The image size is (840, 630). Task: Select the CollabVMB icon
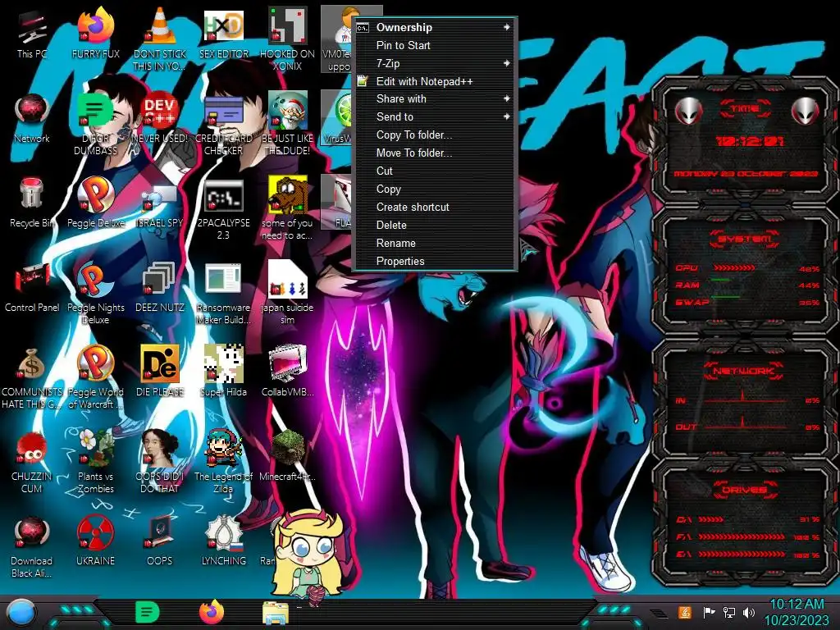coord(288,372)
